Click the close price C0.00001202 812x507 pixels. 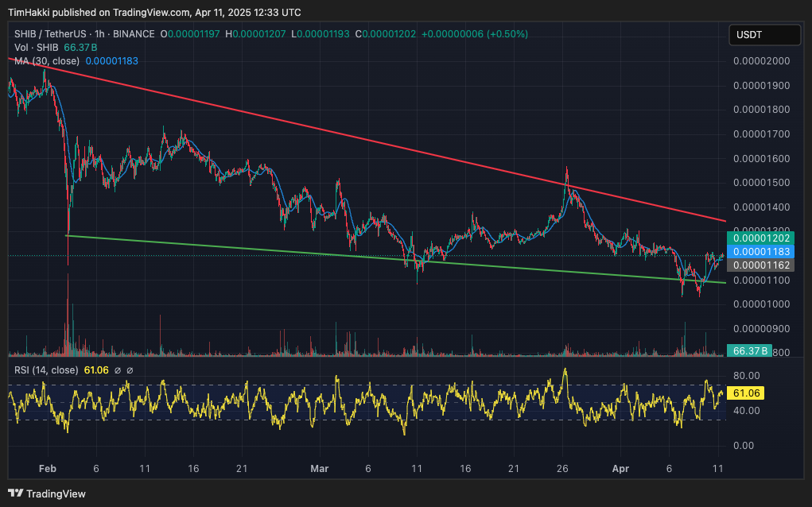pos(385,34)
